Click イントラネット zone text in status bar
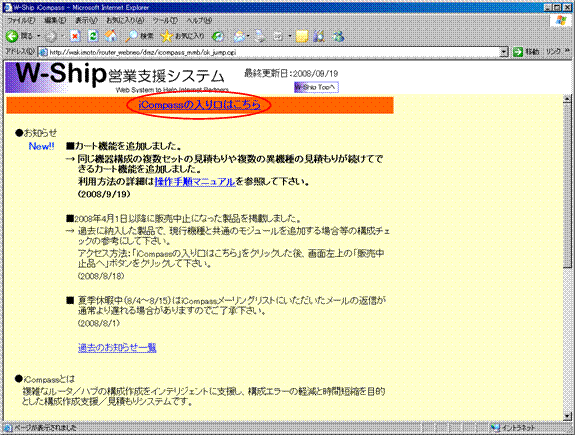This screenshot has height=436, width=576. click(518, 428)
